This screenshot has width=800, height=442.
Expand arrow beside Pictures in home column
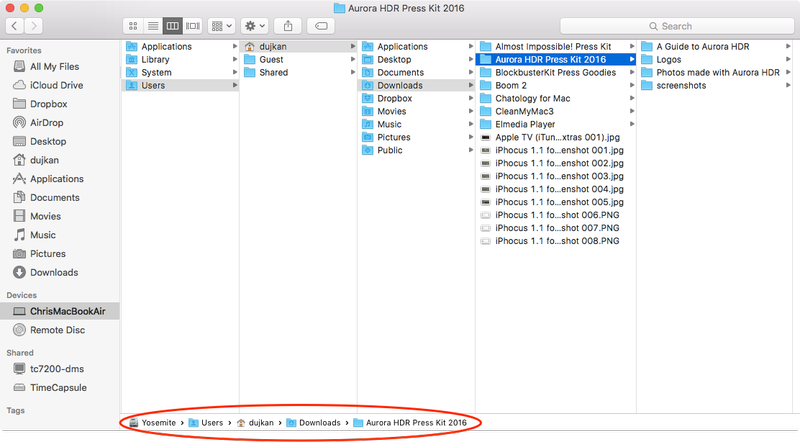(x=470, y=137)
